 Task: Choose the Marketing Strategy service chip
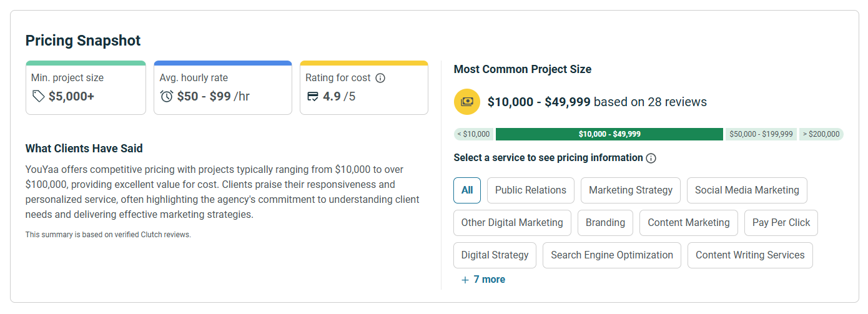(631, 190)
